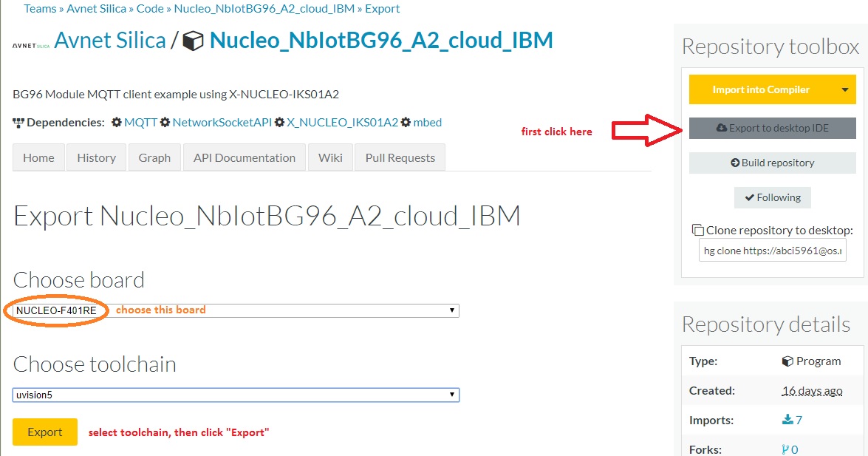Switch to the Wiki tab
Viewport: 868px width, 456px height.
(330, 157)
